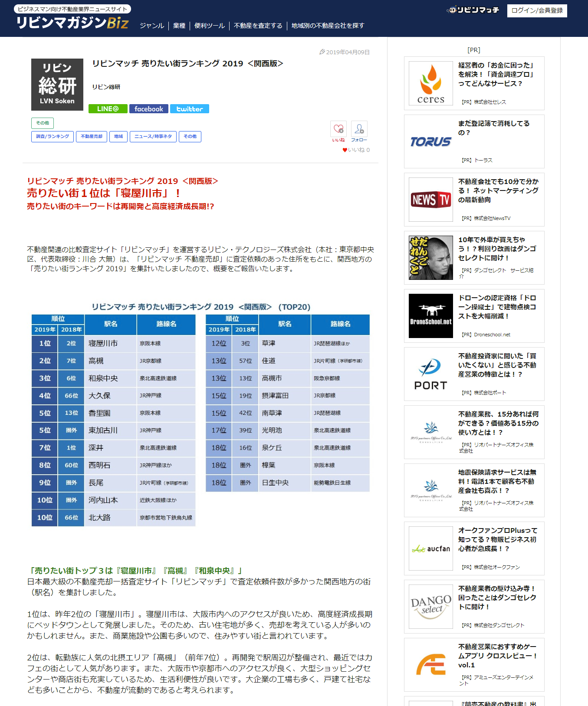588x706 pixels.
Task: Share the article on facebook
Action: click(149, 109)
